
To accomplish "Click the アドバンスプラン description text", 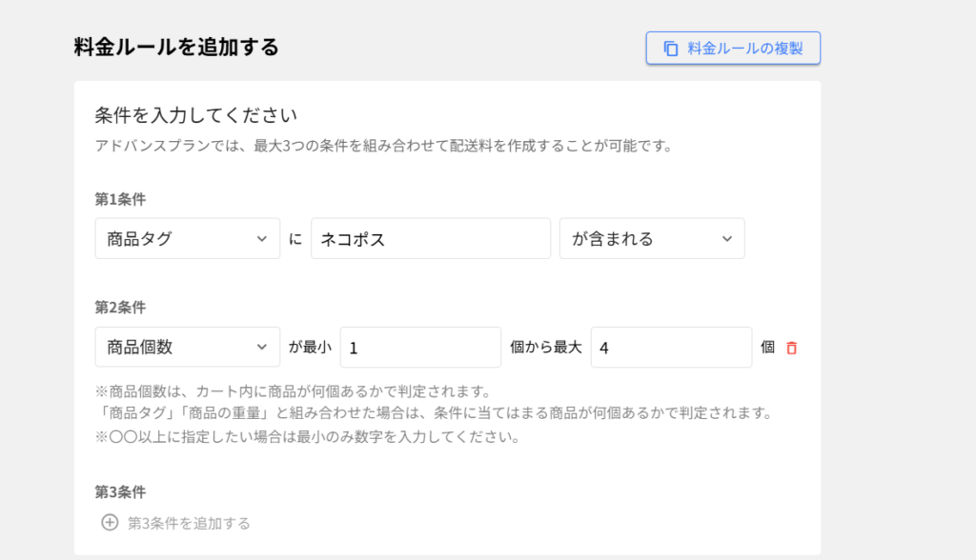I will pyautogui.click(x=384, y=147).
